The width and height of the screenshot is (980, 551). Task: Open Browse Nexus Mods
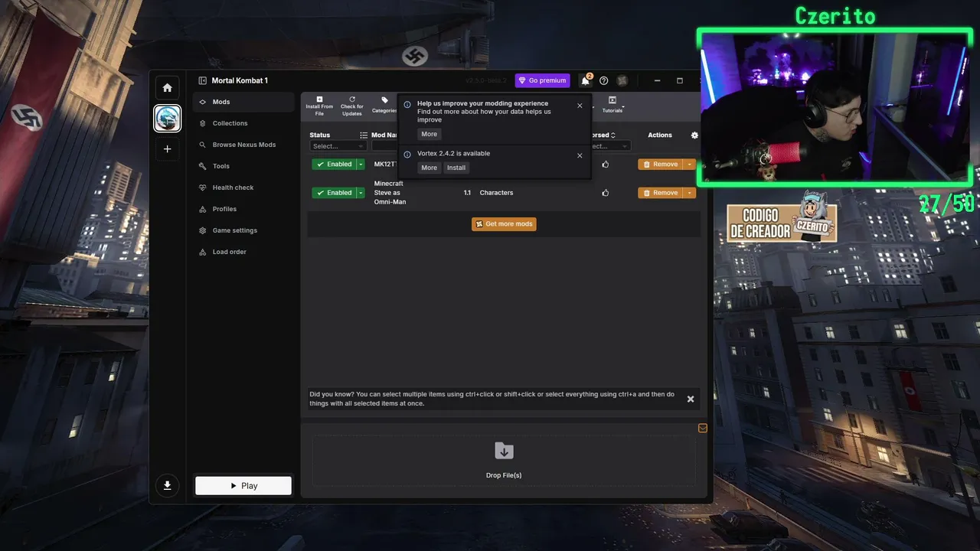[243, 145]
